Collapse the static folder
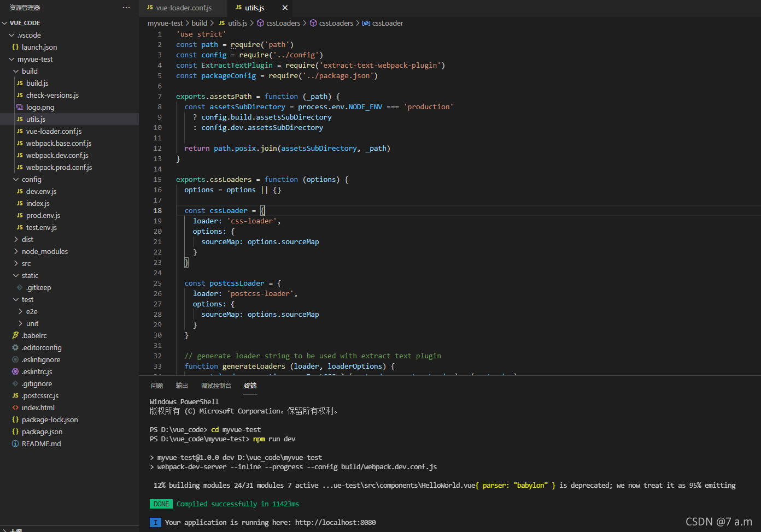761x532 pixels. point(16,275)
